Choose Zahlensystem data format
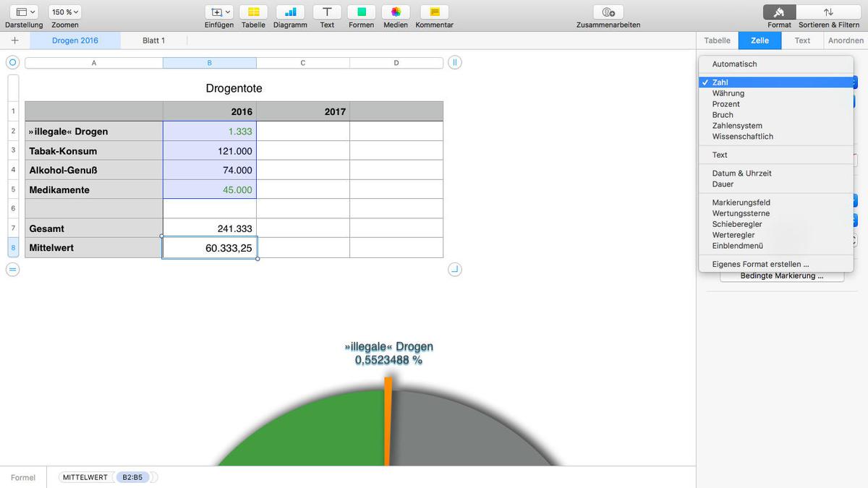The width and height of the screenshot is (868, 488). pyautogui.click(x=776, y=126)
